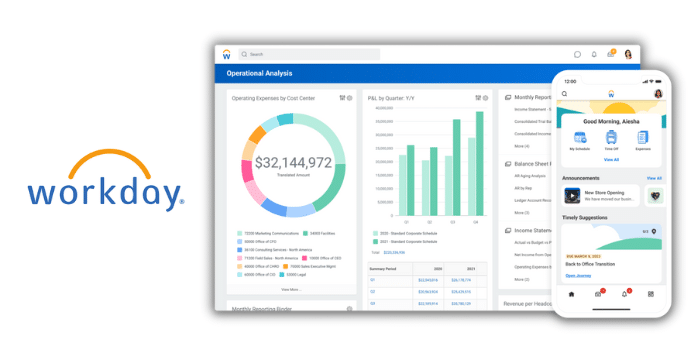Tap the profile avatar in the phone app

pyautogui.click(x=658, y=94)
